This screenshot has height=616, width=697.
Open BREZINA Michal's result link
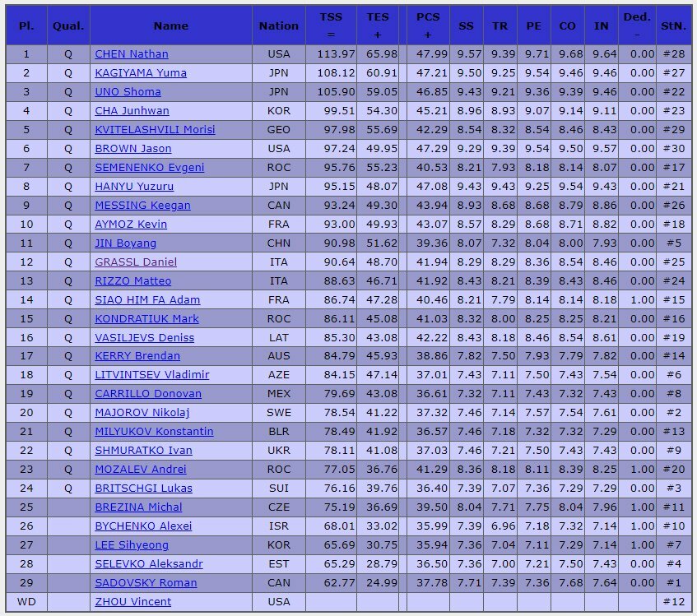pyautogui.click(x=138, y=507)
